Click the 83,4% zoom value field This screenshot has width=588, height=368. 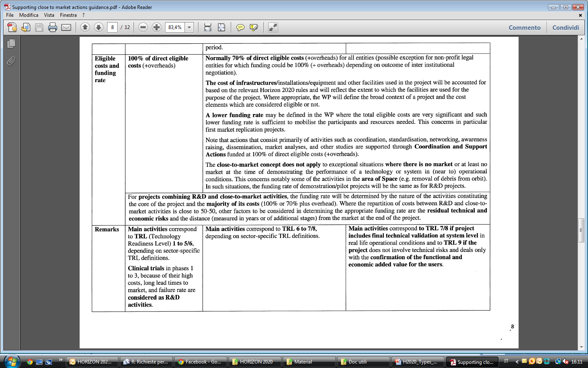(x=175, y=27)
